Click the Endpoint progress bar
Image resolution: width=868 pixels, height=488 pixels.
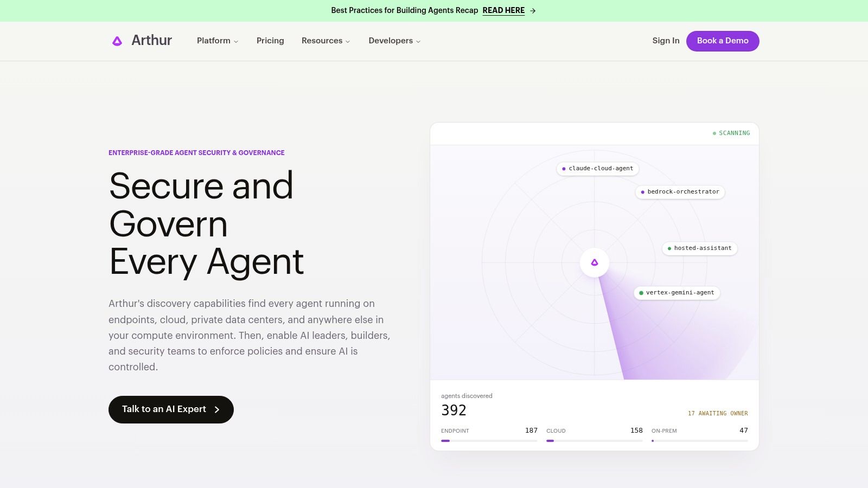pyautogui.click(x=489, y=441)
